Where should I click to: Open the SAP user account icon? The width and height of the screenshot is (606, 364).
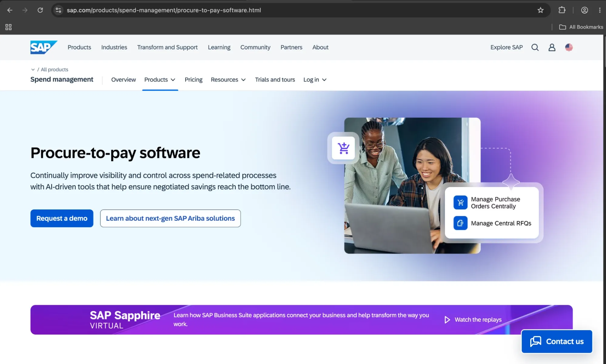coord(552,48)
